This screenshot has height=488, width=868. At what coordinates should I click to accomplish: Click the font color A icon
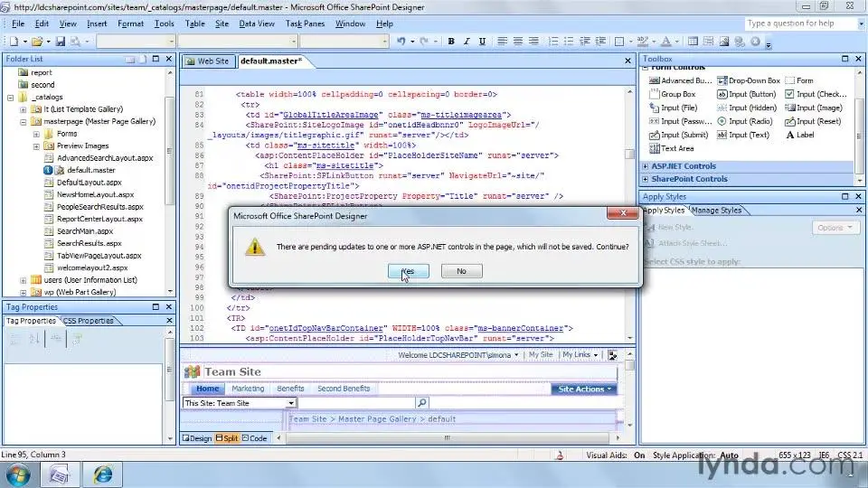[x=666, y=42]
